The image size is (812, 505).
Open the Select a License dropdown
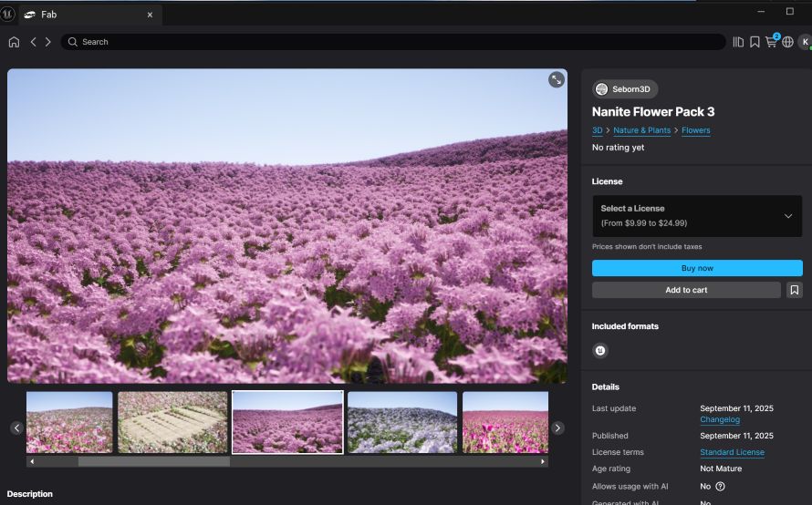(x=696, y=216)
